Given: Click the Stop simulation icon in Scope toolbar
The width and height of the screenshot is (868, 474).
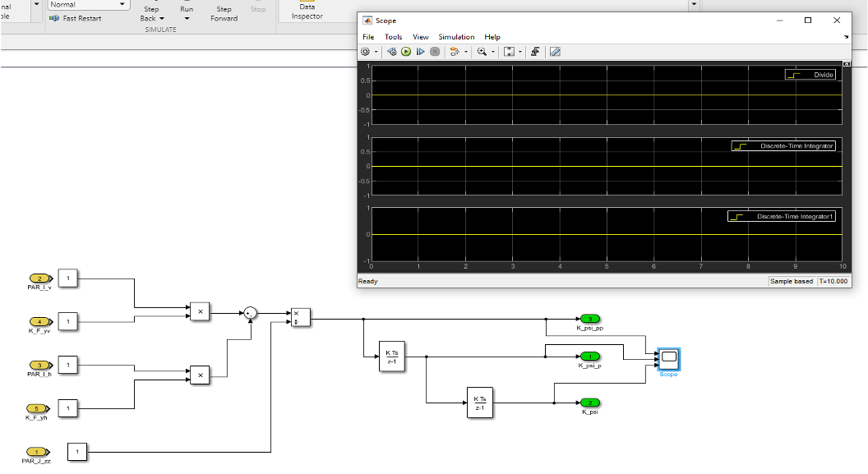Looking at the screenshot, I should click(x=434, y=52).
